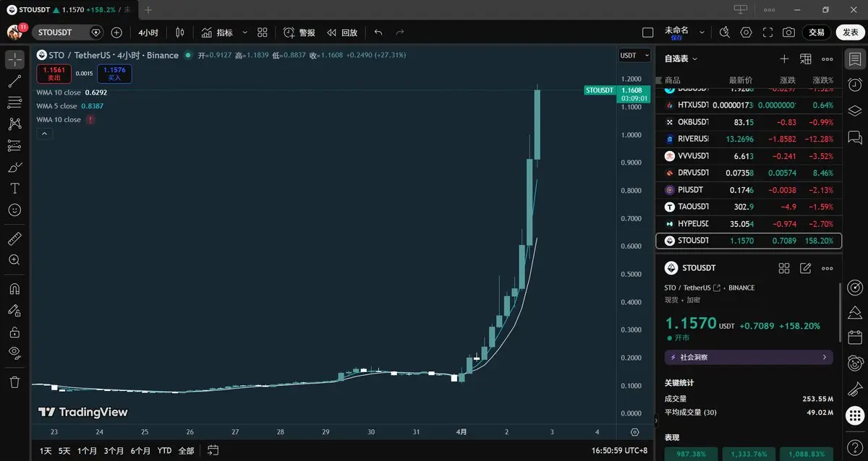The image size is (868, 461).
Task: Select the YTD range tab
Action: click(164, 450)
